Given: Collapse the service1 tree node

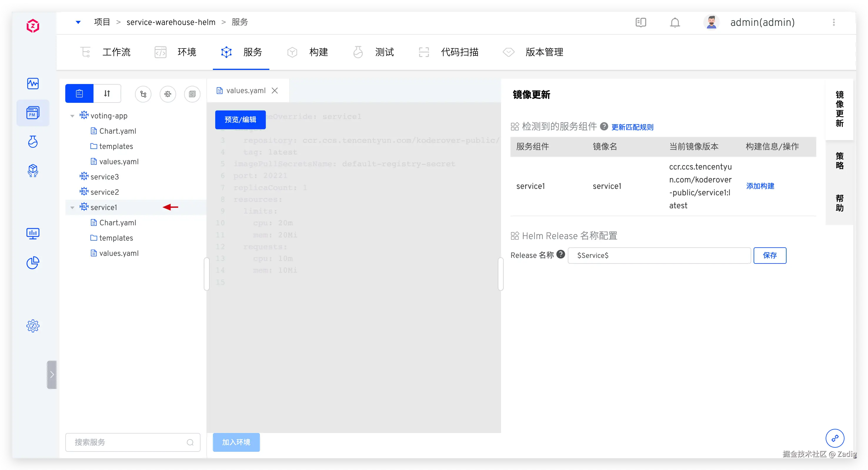Looking at the screenshot, I should 72,207.
